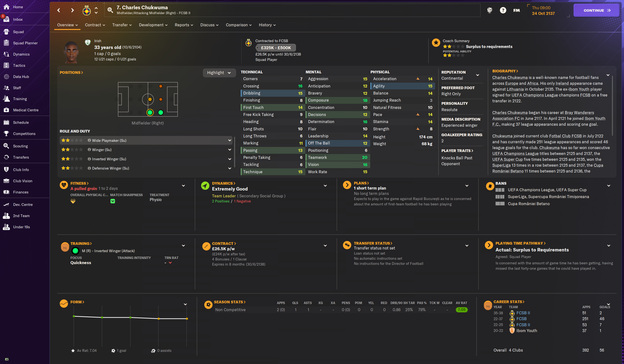Click the £325K - £500K value badge

pos(276,48)
